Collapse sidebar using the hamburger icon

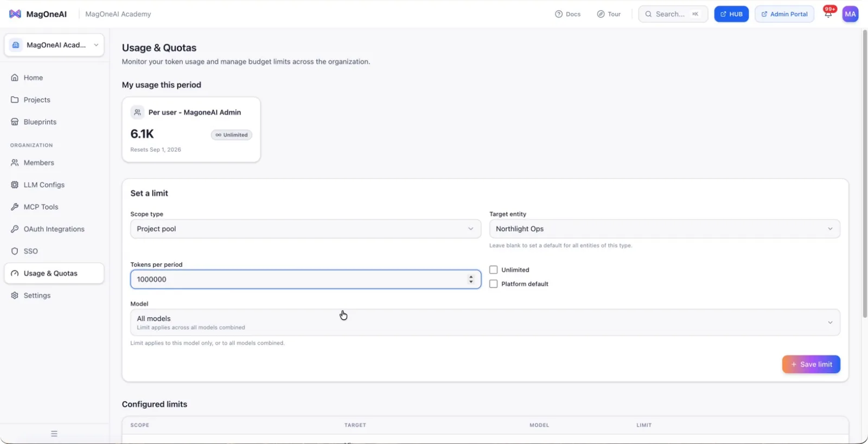54,434
